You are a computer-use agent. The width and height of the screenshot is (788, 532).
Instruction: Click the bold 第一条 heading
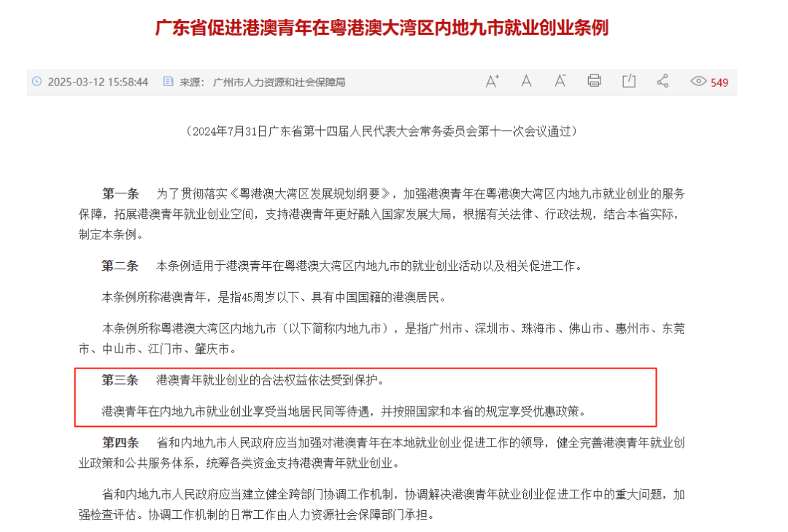[120, 193]
